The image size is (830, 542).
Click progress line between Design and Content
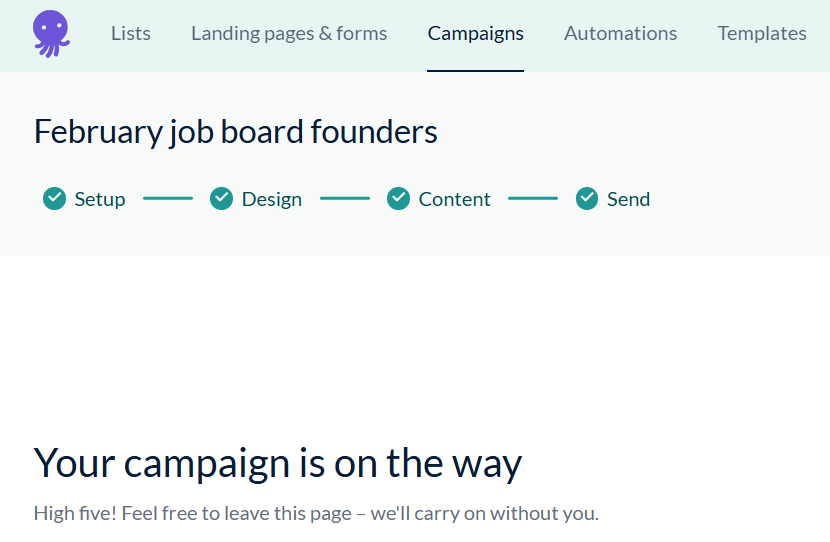click(344, 199)
